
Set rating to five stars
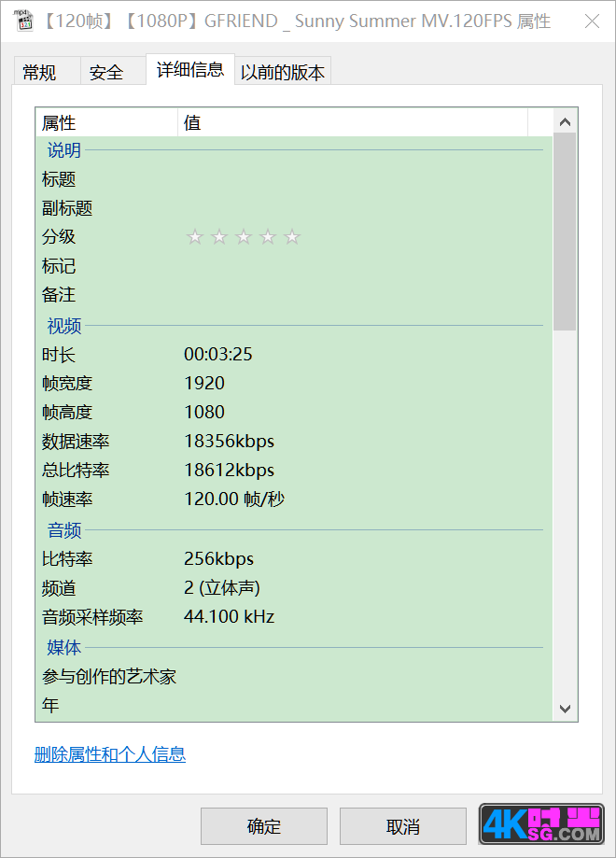click(x=292, y=237)
